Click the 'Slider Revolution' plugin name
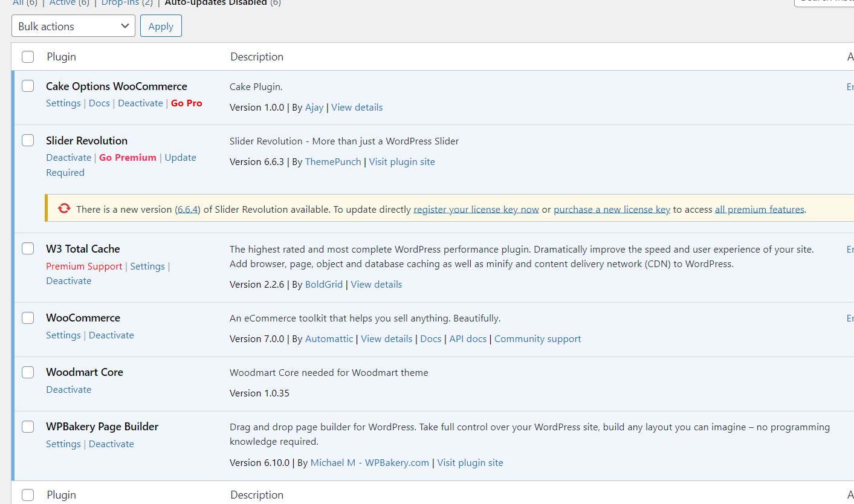Viewport: 854px width, 504px height. coord(87,141)
